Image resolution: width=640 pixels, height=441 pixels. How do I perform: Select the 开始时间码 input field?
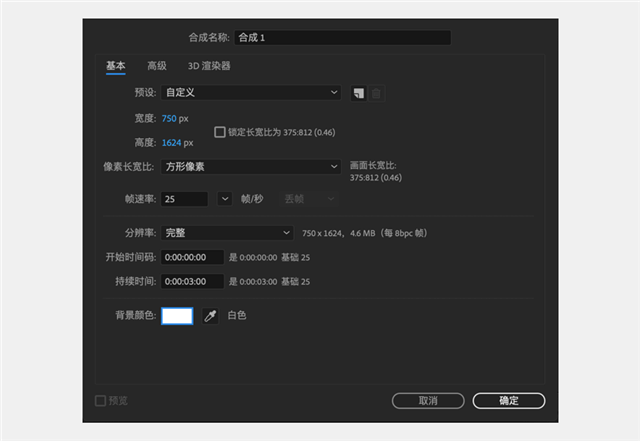click(192, 257)
